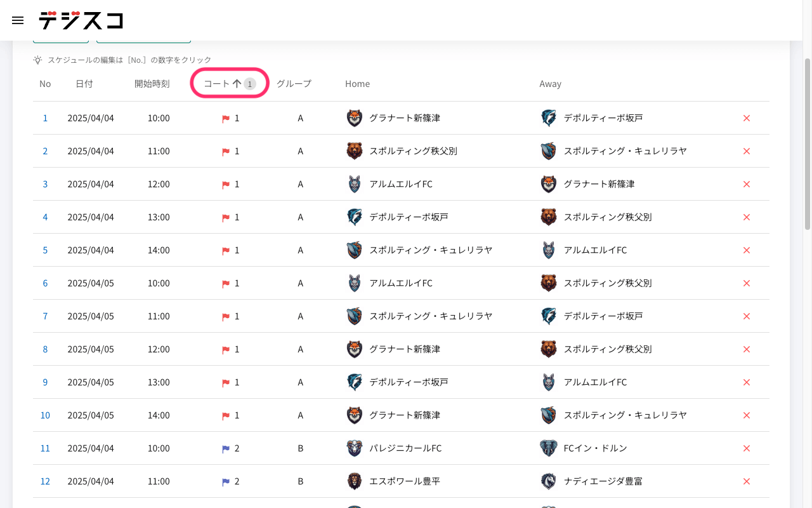Click the red court flag in row 3

[225, 184]
